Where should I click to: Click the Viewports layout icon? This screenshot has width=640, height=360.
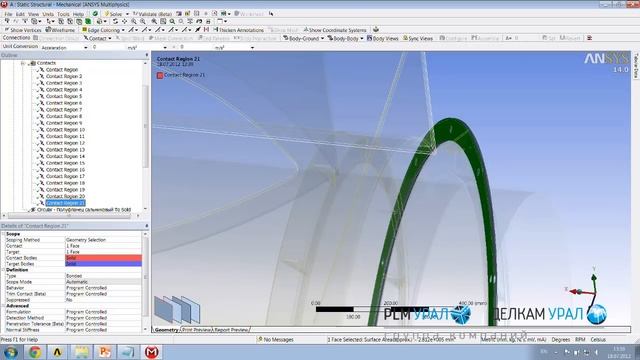(220, 21)
